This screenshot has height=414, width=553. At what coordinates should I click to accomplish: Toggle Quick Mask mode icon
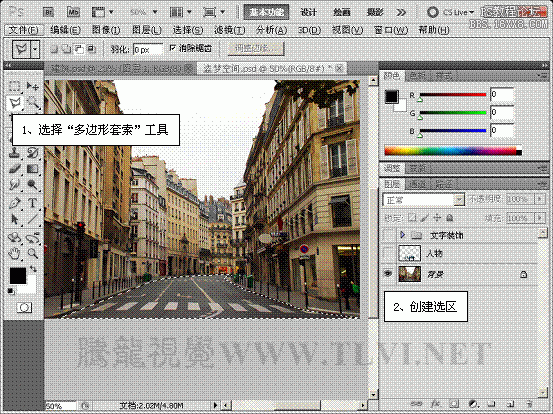coord(24,308)
